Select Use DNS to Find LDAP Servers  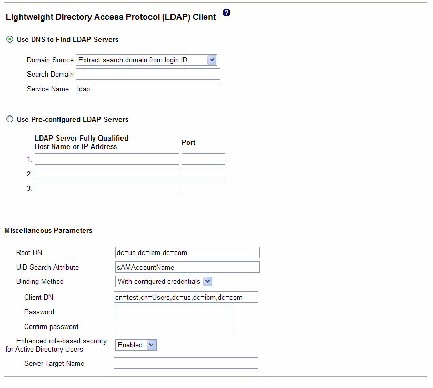10,39
